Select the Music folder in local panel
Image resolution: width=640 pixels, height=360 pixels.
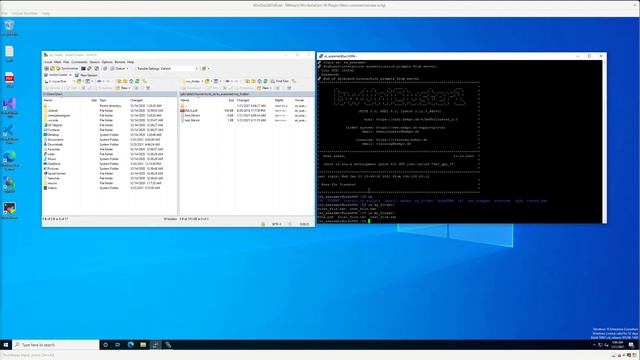coord(50,159)
